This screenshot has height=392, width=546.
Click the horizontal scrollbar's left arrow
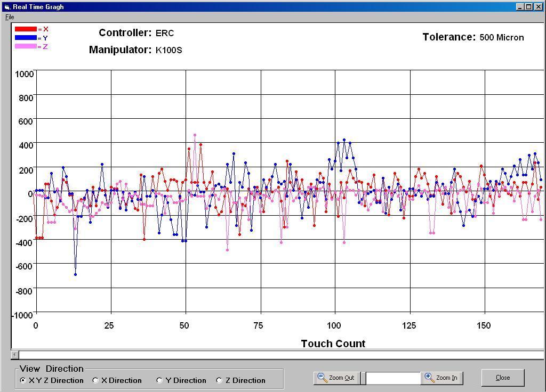point(15,355)
